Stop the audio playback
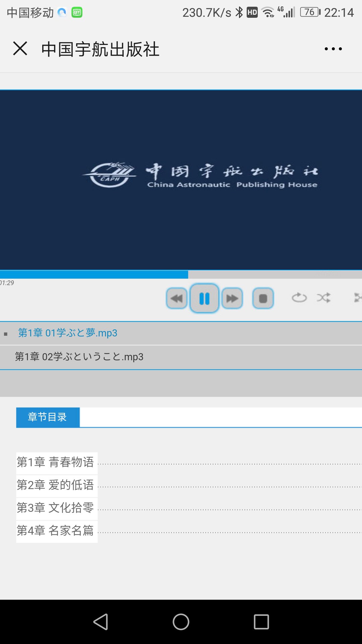This screenshot has width=362, height=644. click(x=263, y=298)
